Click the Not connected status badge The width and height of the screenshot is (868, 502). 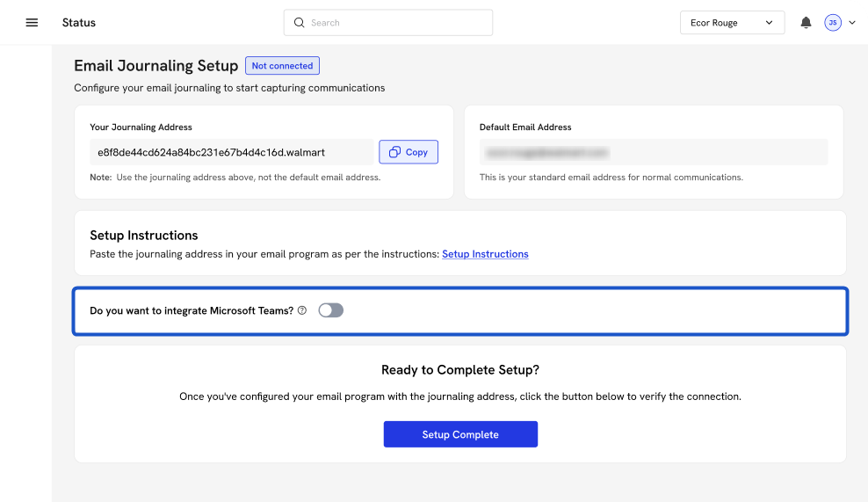[x=282, y=66]
